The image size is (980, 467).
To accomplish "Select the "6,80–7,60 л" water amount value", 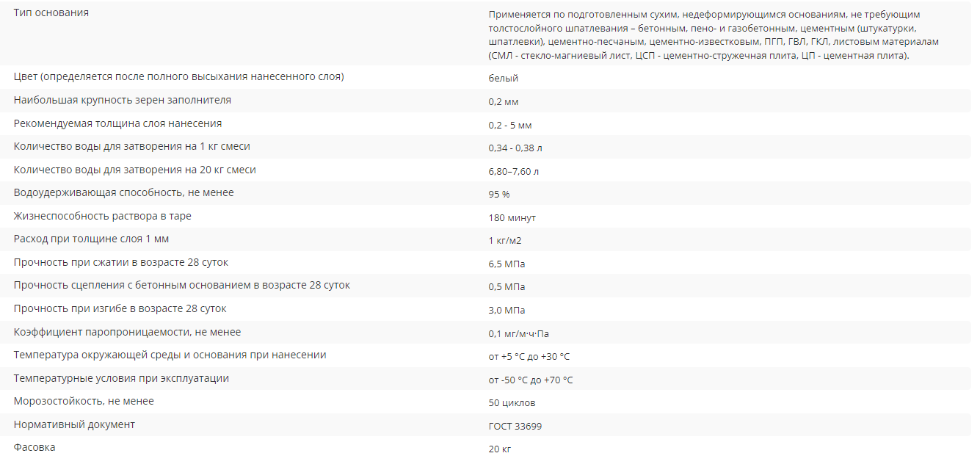I will 515,171.
